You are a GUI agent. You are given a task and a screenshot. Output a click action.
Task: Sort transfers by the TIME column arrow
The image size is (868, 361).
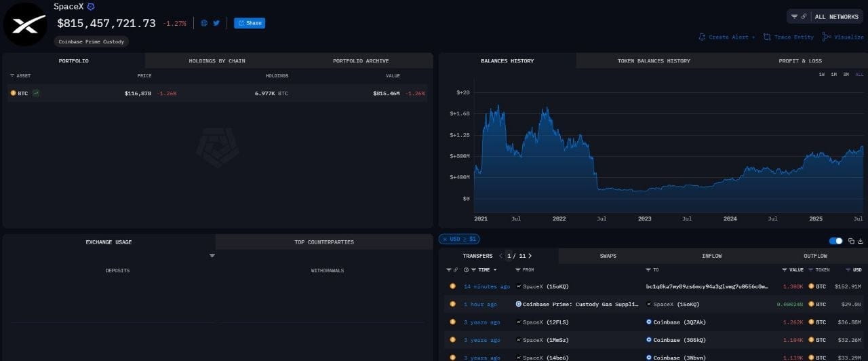coord(494,270)
